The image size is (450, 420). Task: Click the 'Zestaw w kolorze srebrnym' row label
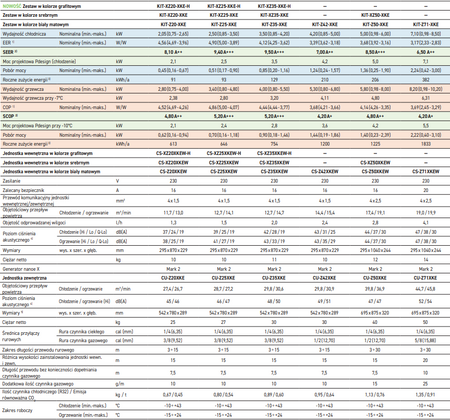click(30, 15)
